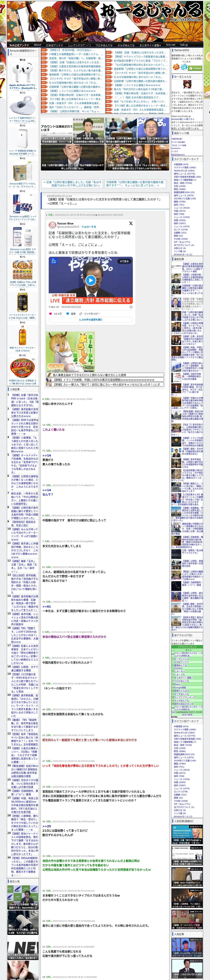This screenshot has width=210, height=980.
Task: Open the '5ch公式アンテナ' nav tab
Action: pyautogui.click(x=19, y=45)
